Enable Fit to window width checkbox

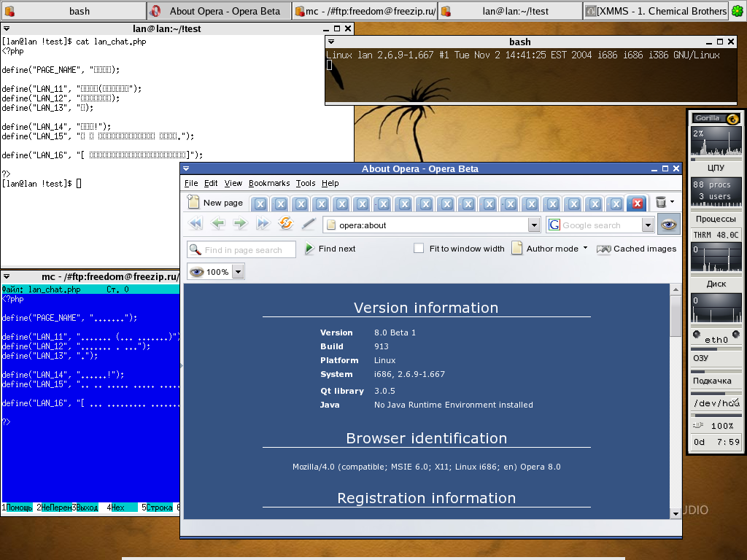click(419, 248)
